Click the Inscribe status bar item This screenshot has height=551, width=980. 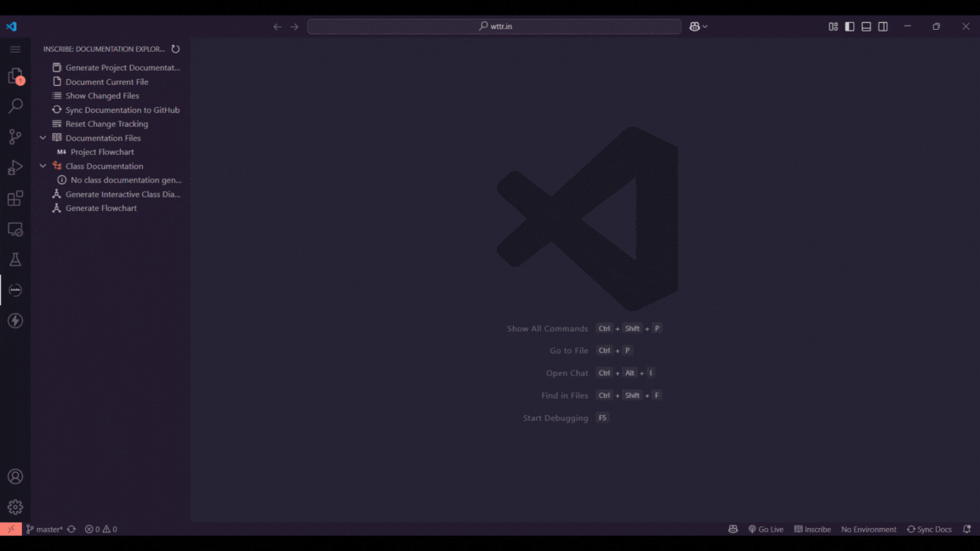click(812, 529)
